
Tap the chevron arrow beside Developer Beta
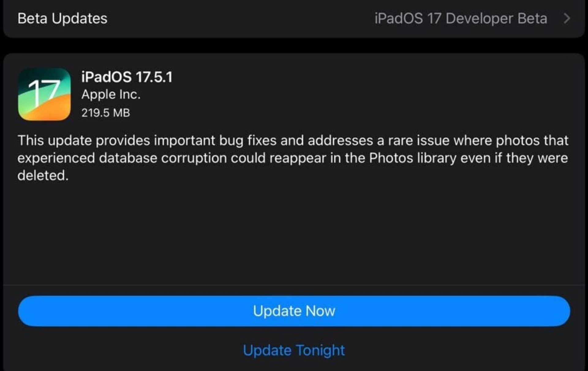click(x=567, y=18)
